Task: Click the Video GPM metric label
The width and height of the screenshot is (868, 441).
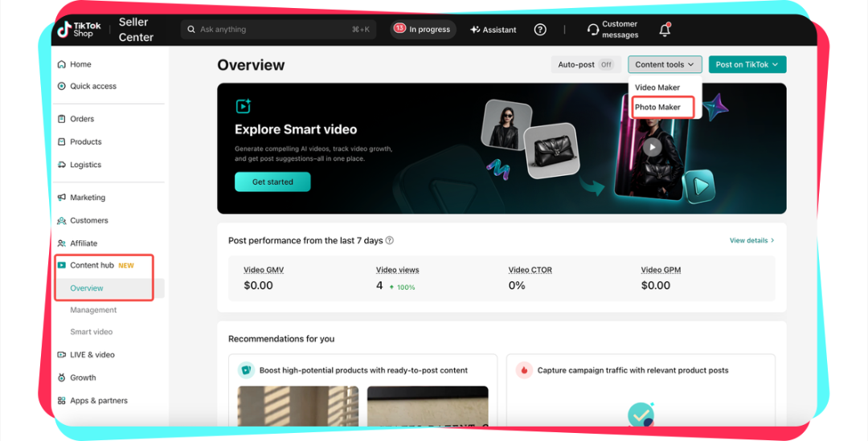Action: tap(661, 269)
